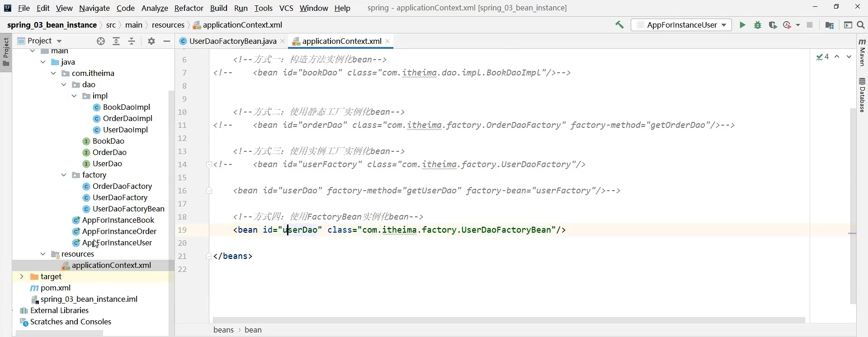This screenshot has height=337, width=868.
Task: Close the UserDaoFactoryBean.java tab
Action: [283, 41]
